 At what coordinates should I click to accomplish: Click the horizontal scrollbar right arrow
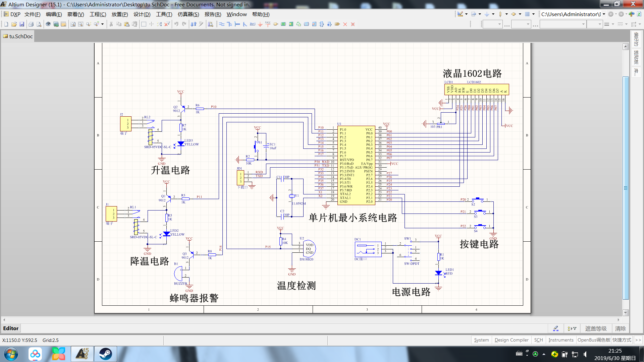[x=619, y=320]
